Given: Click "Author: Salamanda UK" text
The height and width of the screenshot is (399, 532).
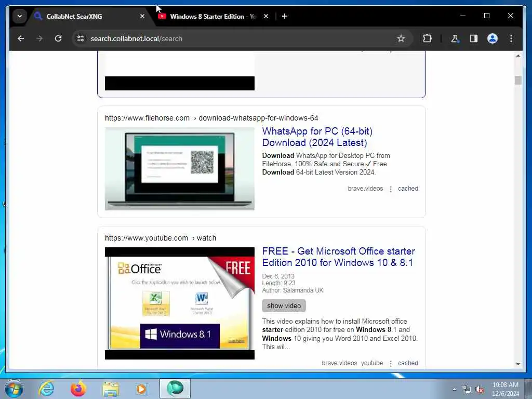Looking at the screenshot, I should click(293, 290).
